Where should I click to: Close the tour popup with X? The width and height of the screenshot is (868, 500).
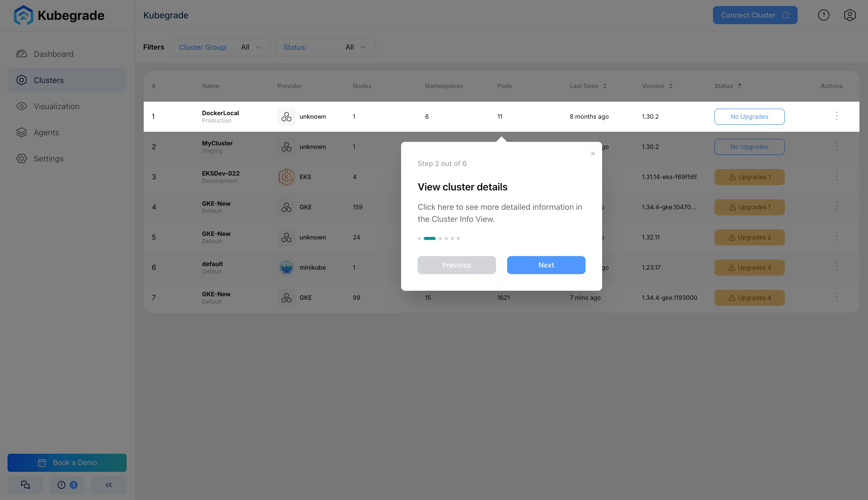tap(593, 153)
